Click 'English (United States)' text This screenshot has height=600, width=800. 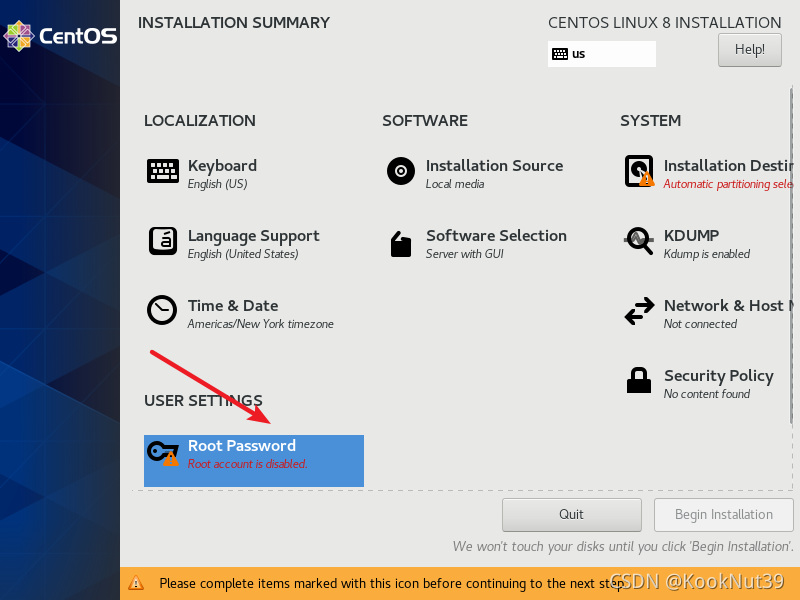pyautogui.click(x=243, y=254)
